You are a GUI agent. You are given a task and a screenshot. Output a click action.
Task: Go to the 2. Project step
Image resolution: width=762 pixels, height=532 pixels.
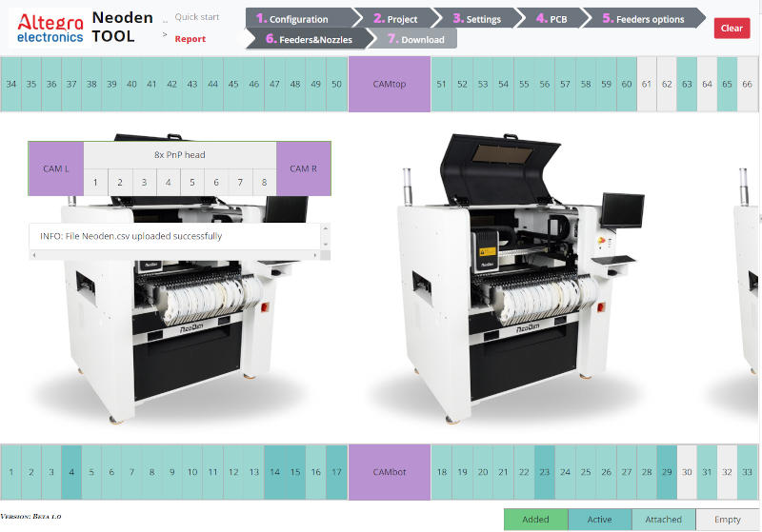pos(395,18)
